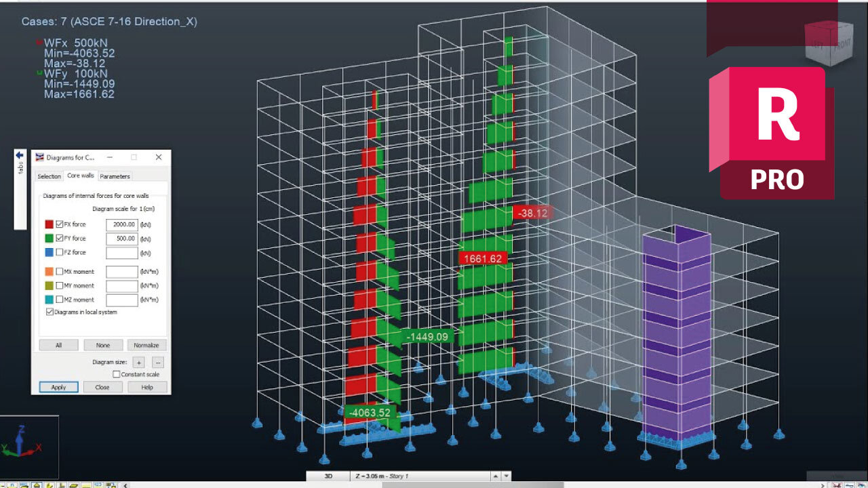Click the Normalize button
The height and width of the screenshot is (488, 868).
tap(146, 344)
